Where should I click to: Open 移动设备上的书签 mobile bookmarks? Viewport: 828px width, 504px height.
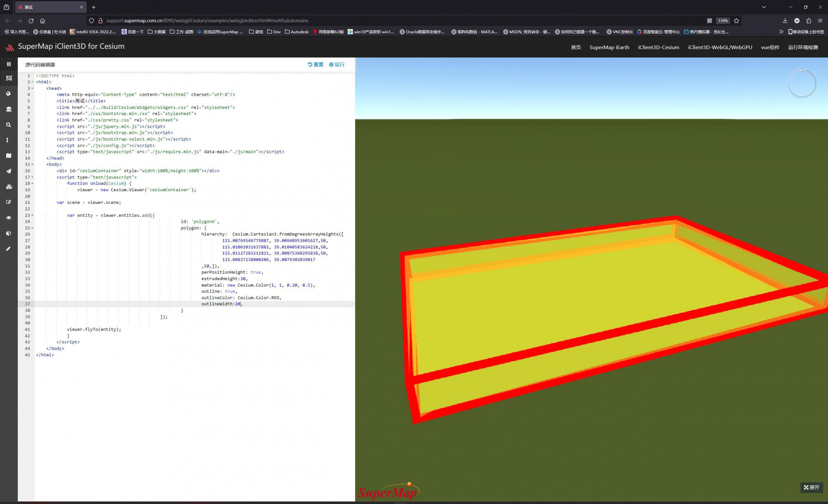pos(806,32)
